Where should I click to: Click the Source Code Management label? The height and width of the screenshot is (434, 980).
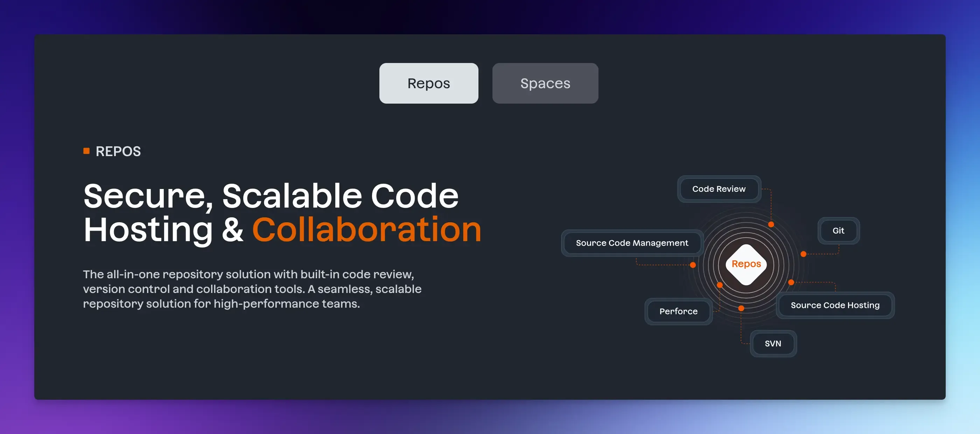(x=631, y=243)
